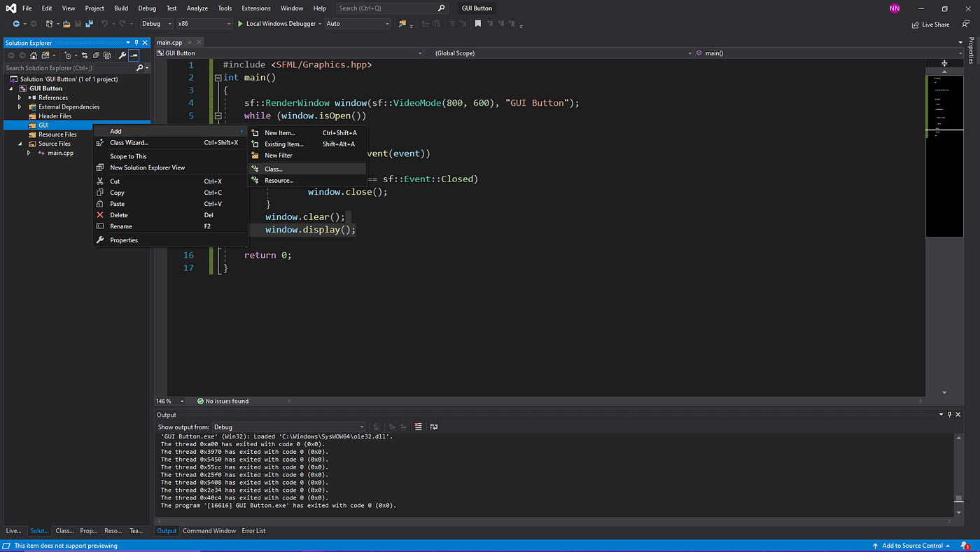
Task: Click the code minimap scrollbar
Action: point(944,156)
